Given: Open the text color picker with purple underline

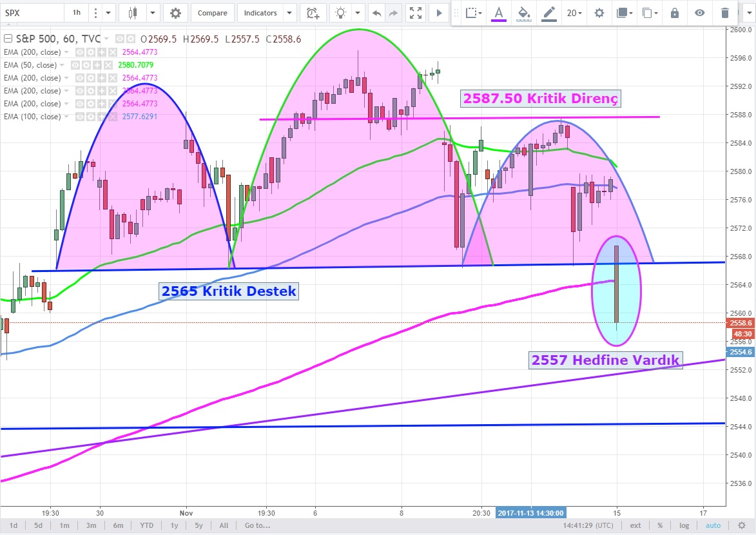Looking at the screenshot, I should (x=498, y=13).
